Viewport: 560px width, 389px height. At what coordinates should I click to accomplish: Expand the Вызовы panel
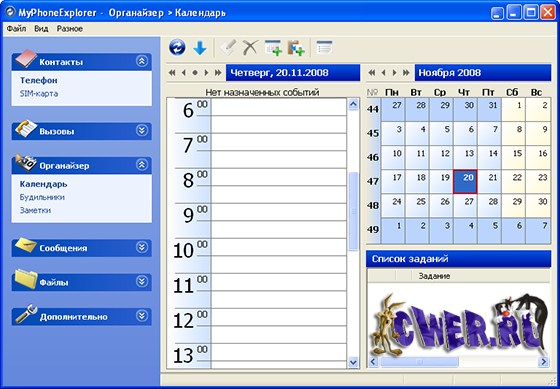[142, 131]
